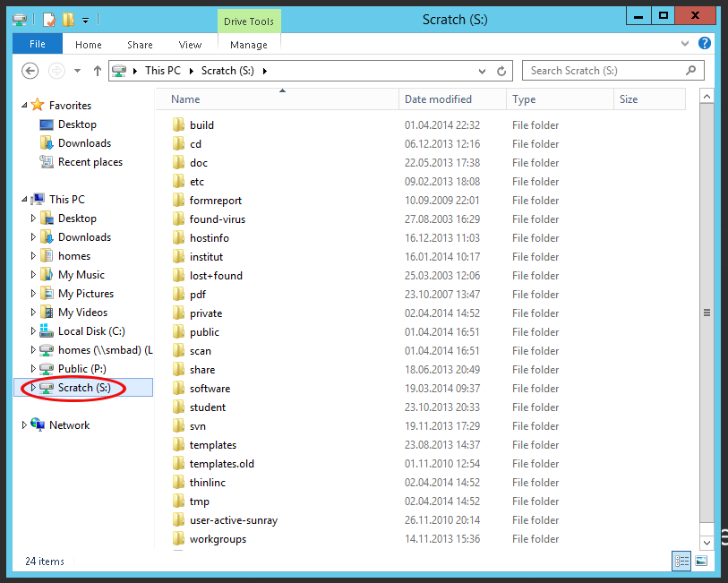Select the software folder icon
Image resolution: width=728 pixels, height=583 pixels.
tap(178, 388)
